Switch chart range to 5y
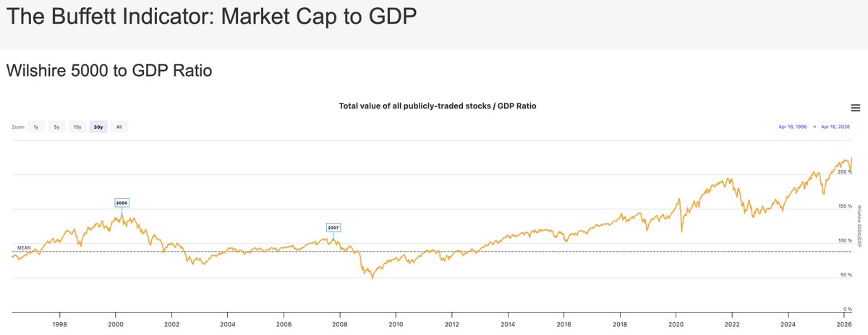The width and height of the screenshot is (868, 335). pyautogui.click(x=56, y=127)
